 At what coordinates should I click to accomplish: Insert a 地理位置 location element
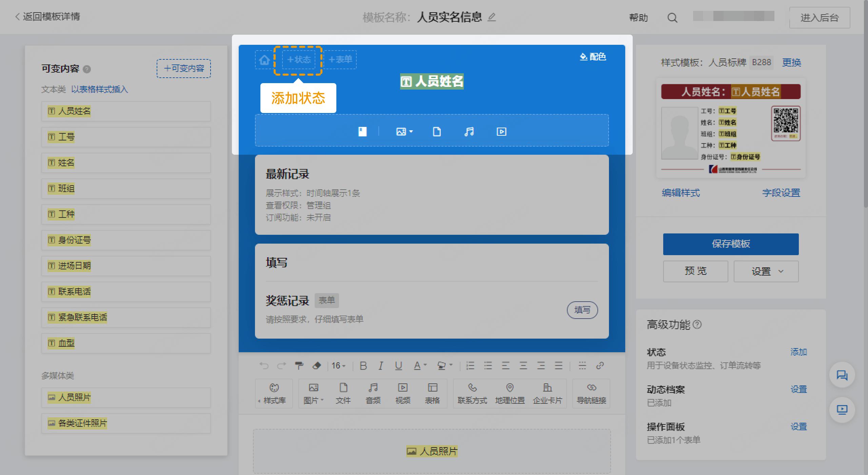tap(510, 394)
